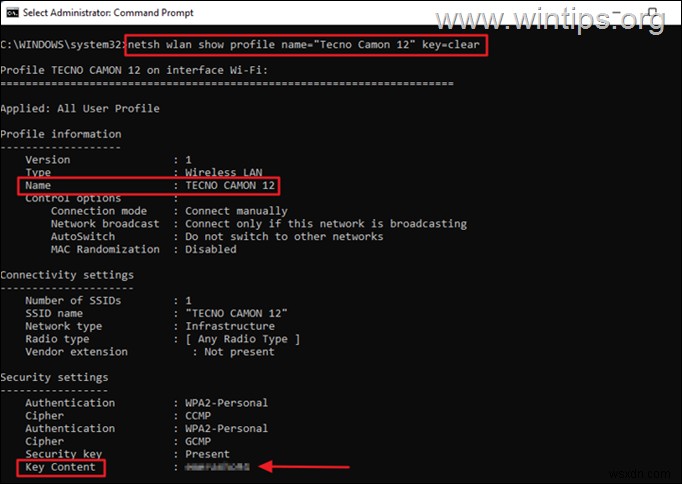This screenshot has height=484, width=682.
Task: Click the 'Profile information' heading
Action: pos(61,134)
